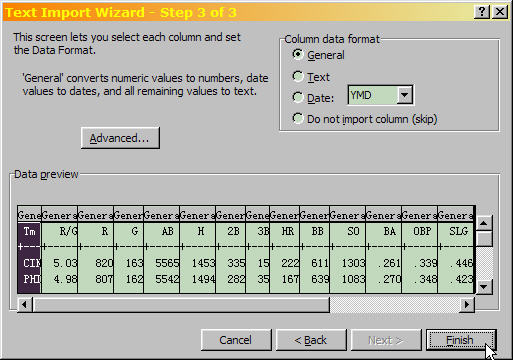Click the .261 batting average cell
Viewport: 513px width, 360px height.
click(x=389, y=263)
